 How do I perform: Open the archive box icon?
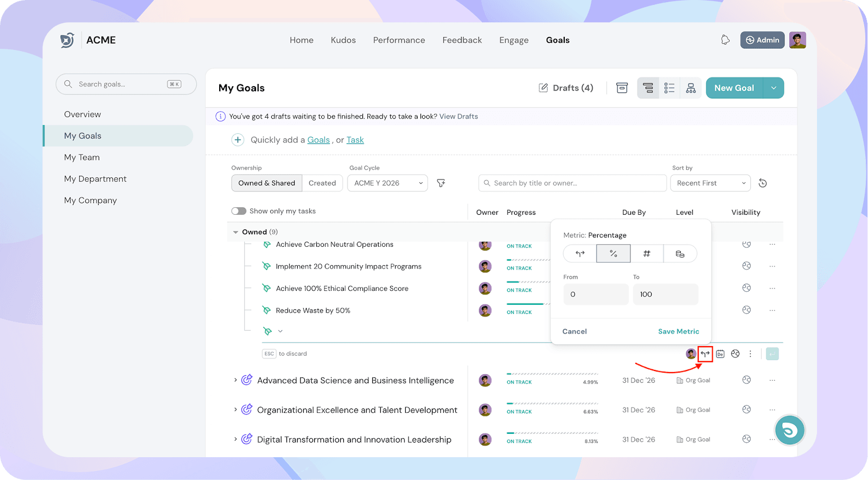(622, 88)
